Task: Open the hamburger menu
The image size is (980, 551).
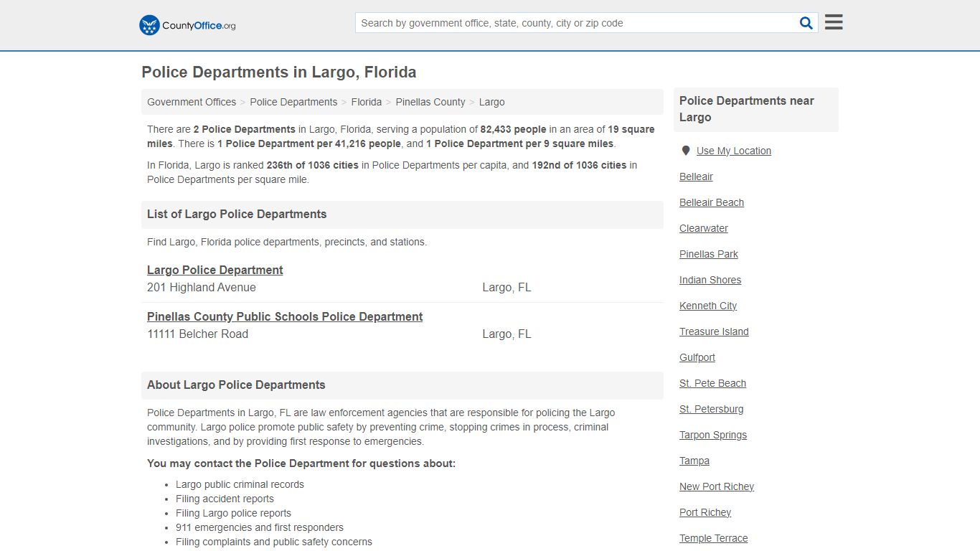Action: point(834,22)
